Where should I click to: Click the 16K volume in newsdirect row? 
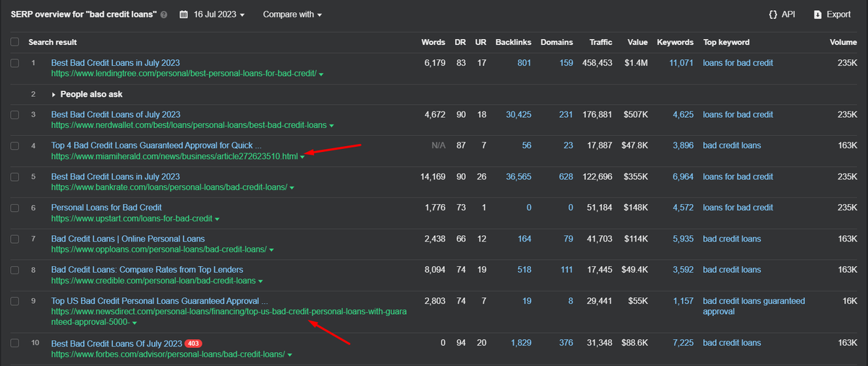click(849, 301)
